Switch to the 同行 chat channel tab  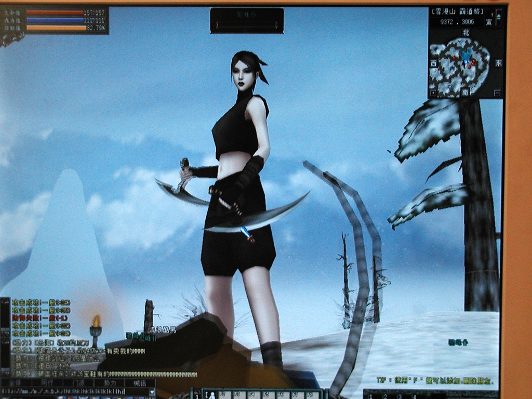[x=47, y=383]
